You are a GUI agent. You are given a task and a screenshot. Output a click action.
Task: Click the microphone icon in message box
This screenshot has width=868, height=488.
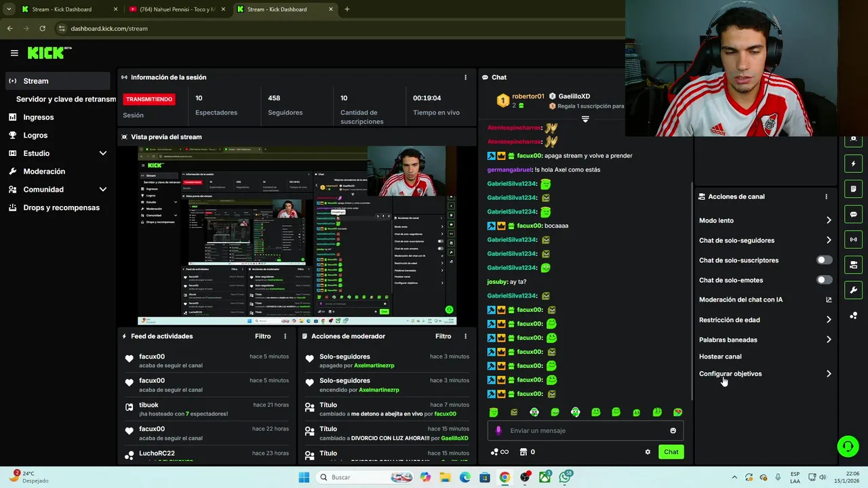pyautogui.click(x=498, y=430)
